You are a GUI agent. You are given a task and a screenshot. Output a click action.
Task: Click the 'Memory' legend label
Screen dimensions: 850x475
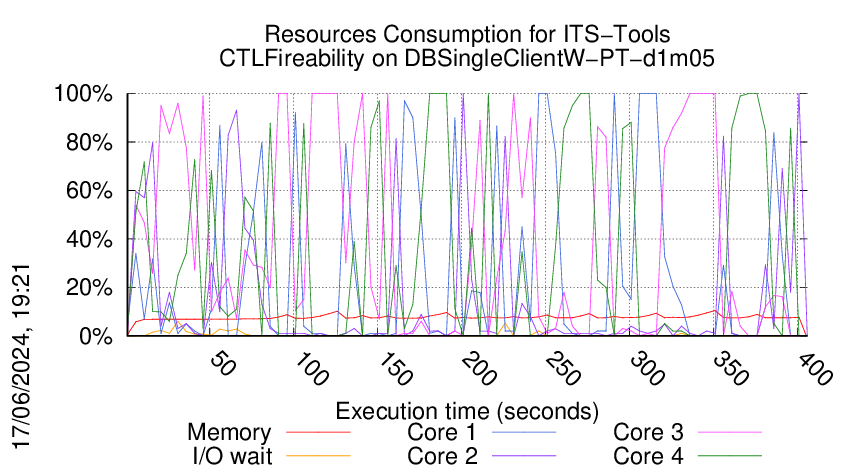229,433
